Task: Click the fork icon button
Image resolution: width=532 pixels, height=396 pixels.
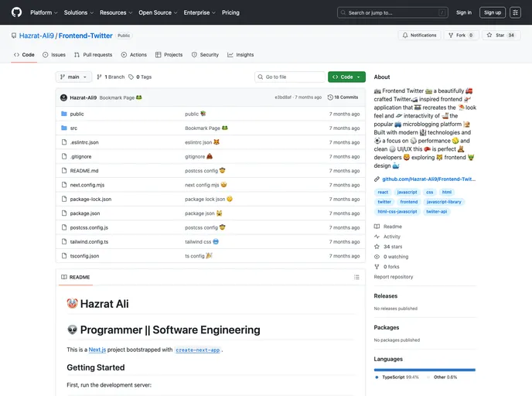Action: click(451, 36)
